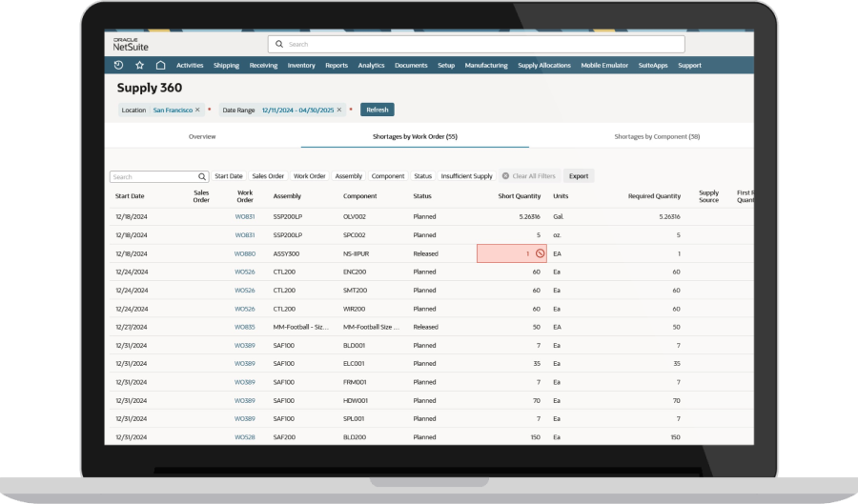Viewport: 858px width, 504px height.
Task: Select the Overview tab
Action: coord(202,136)
